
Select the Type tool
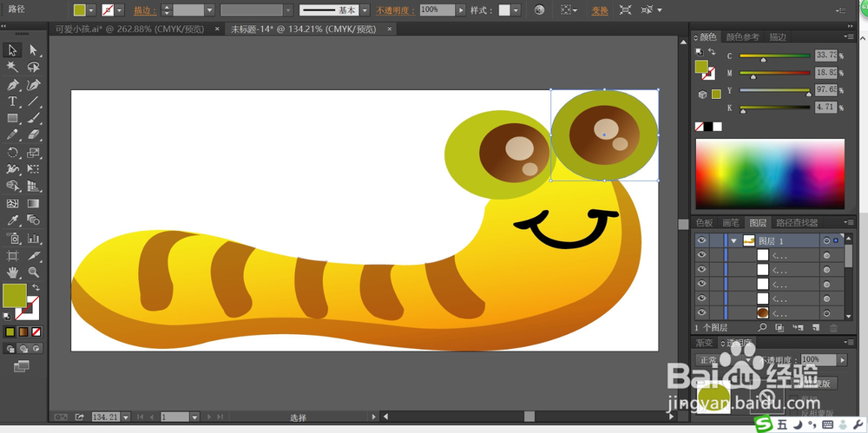(13, 102)
